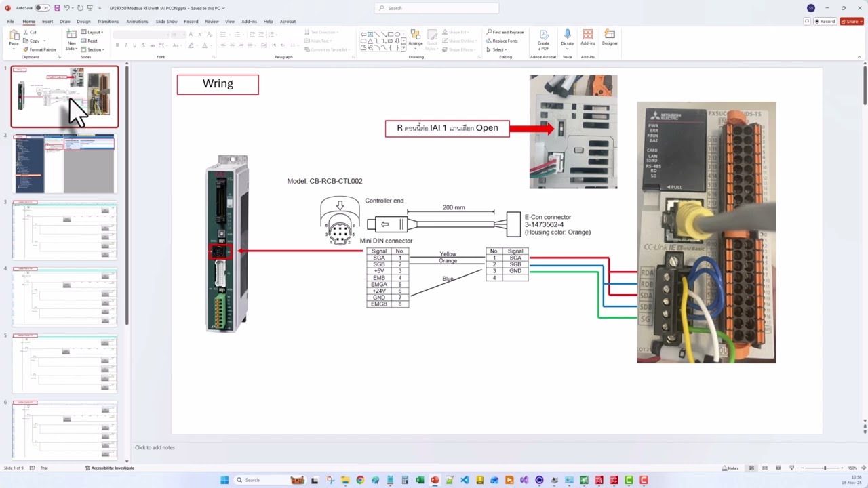This screenshot has width=868, height=488.
Task: Click Replace Fonts
Action: [x=502, y=41]
